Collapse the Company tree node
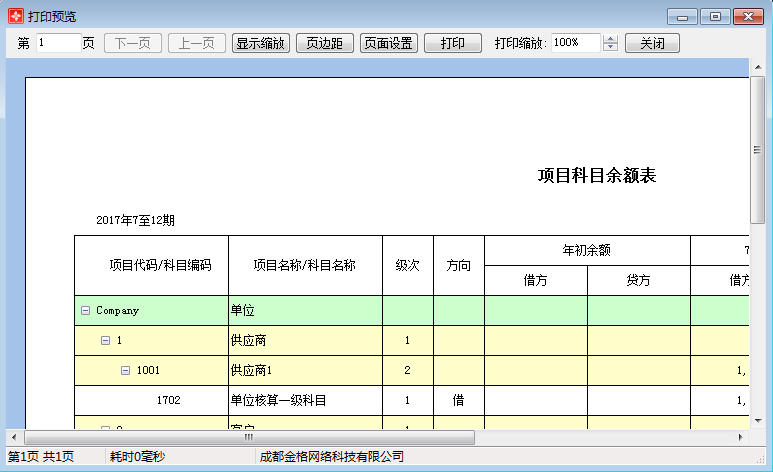773x472 pixels. tap(85, 311)
